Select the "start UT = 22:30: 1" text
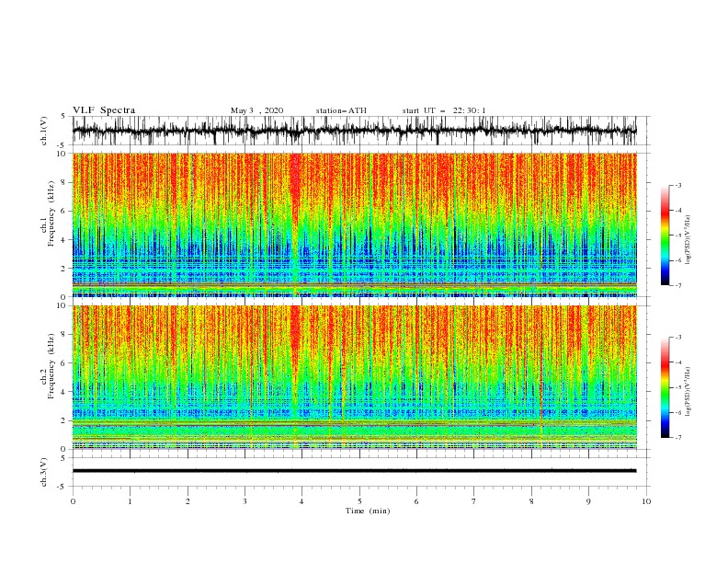 (x=444, y=110)
